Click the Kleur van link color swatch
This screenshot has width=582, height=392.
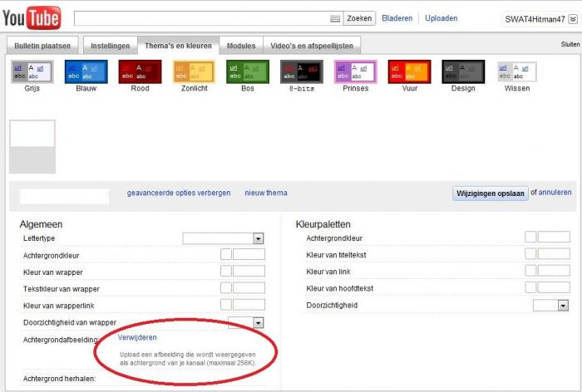530,271
